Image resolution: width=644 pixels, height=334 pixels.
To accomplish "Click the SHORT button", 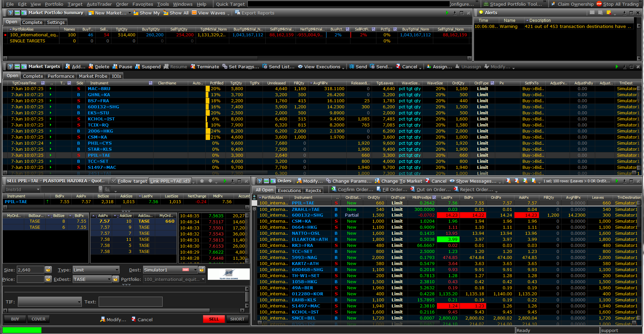I will coord(237,319).
